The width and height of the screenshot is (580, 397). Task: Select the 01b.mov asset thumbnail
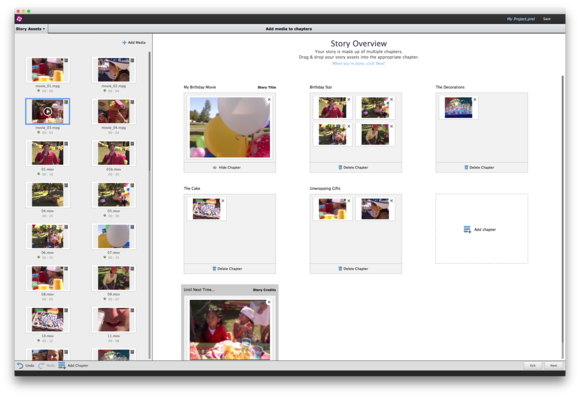point(114,153)
